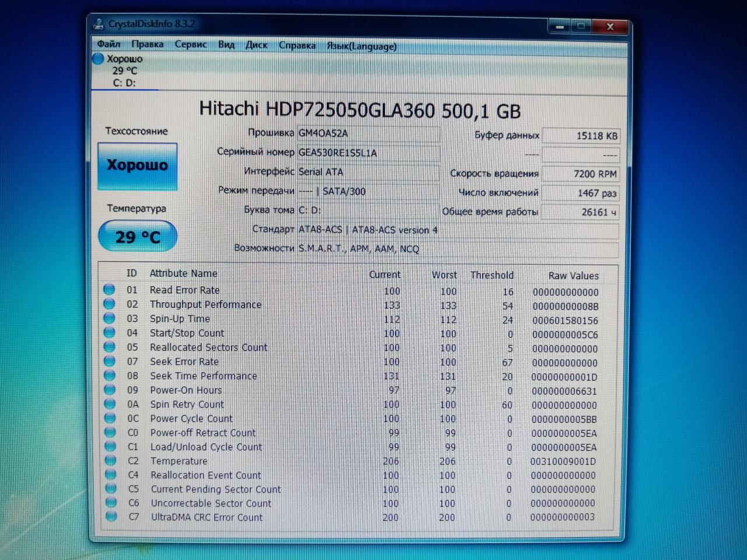Click status icon for UltraDMA CRC Error Count
The width and height of the screenshot is (747, 560).
[111, 516]
